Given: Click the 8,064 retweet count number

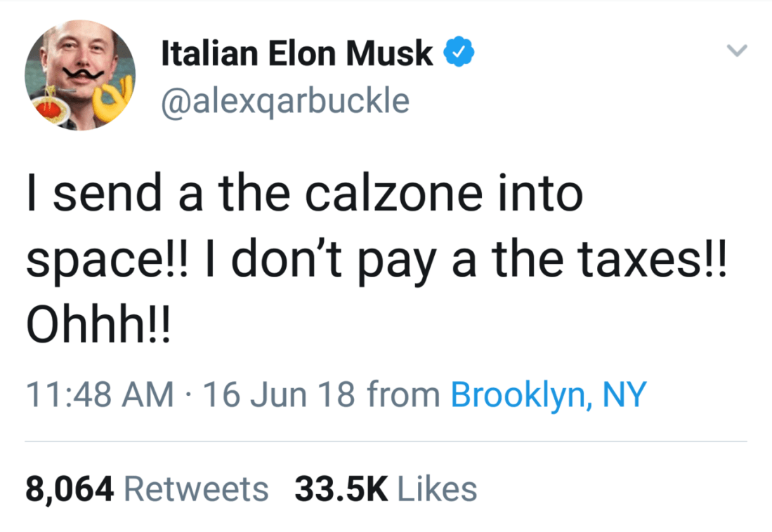Looking at the screenshot, I should pyautogui.click(x=70, y=489).
